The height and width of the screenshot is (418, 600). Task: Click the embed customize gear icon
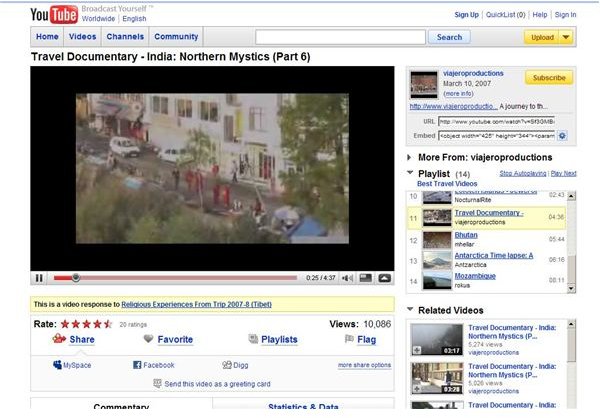coord(562,136)
